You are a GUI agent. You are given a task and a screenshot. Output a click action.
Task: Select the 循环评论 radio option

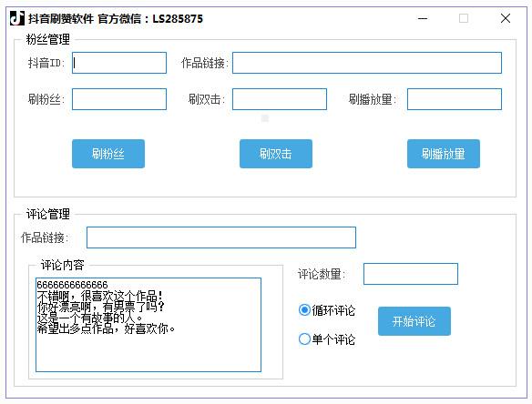(327, 310)
